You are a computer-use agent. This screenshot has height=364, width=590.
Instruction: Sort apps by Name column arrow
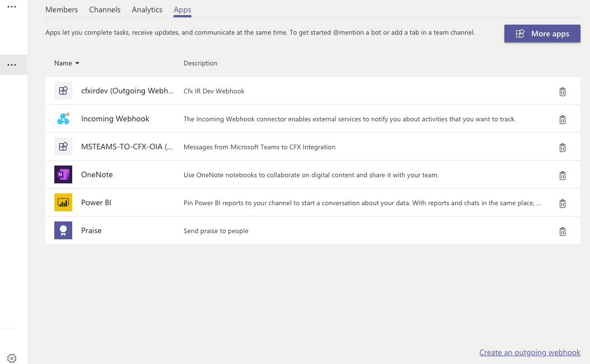coord(77,63)
